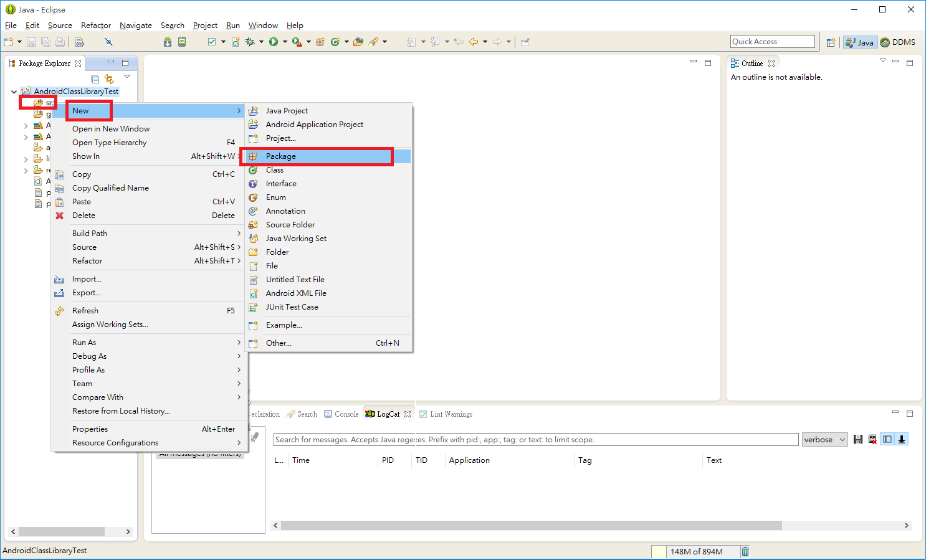
Task: Choose Source Folder in New submenu
Action: 329,225
